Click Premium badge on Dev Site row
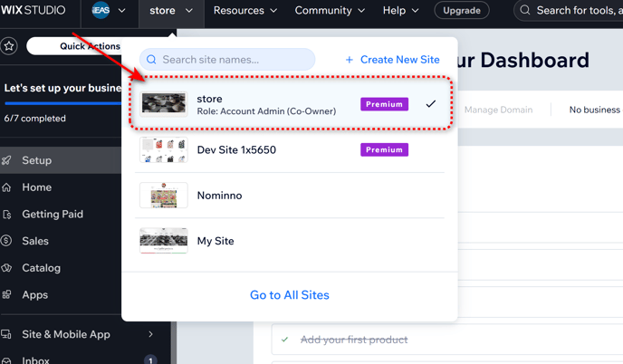Viewport: 623px width, 364px height. 384,149
